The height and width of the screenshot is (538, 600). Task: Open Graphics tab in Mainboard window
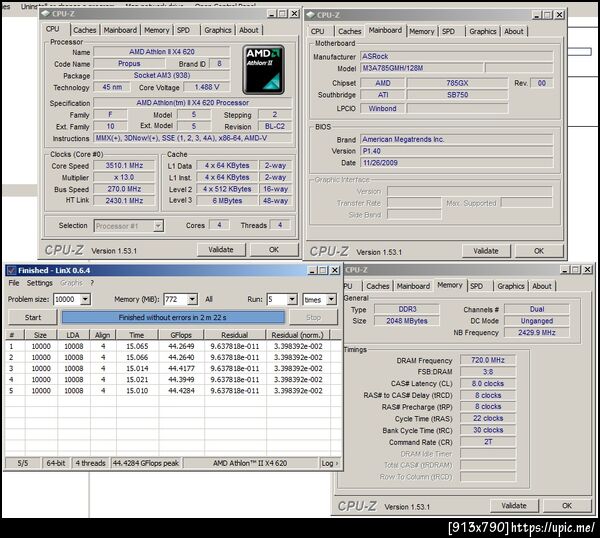tap(483, 31)
